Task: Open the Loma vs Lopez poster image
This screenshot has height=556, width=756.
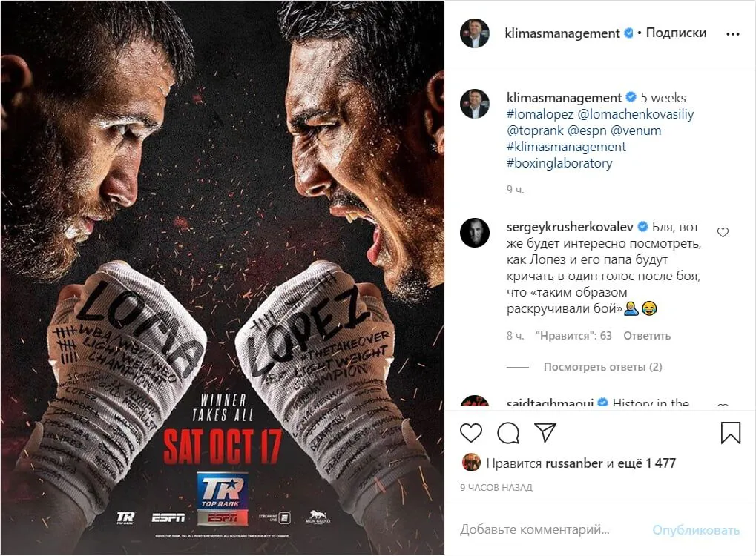Action: pyautogui.click(x=223, y=278)
